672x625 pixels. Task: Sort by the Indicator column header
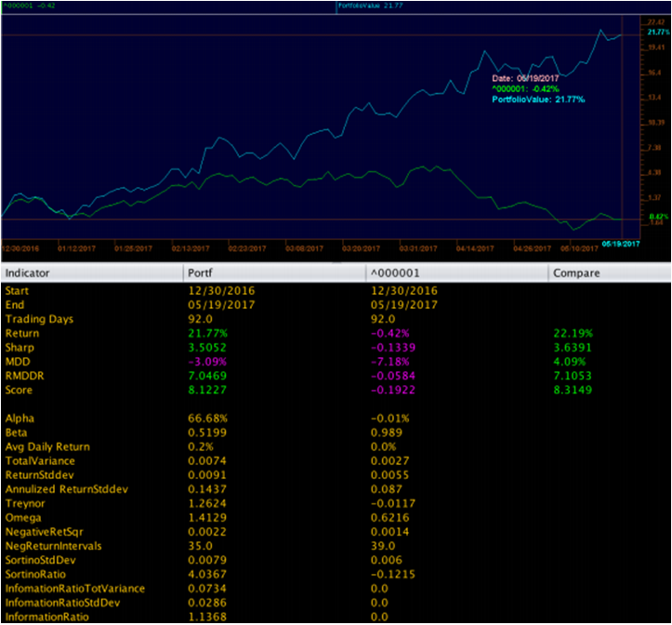(92, 273)
